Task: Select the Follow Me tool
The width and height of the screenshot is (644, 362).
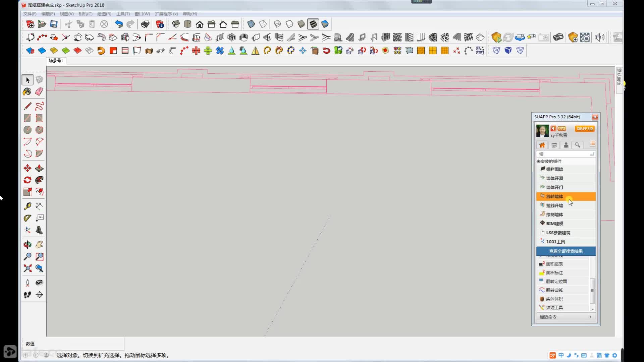Action: [39, 180]
